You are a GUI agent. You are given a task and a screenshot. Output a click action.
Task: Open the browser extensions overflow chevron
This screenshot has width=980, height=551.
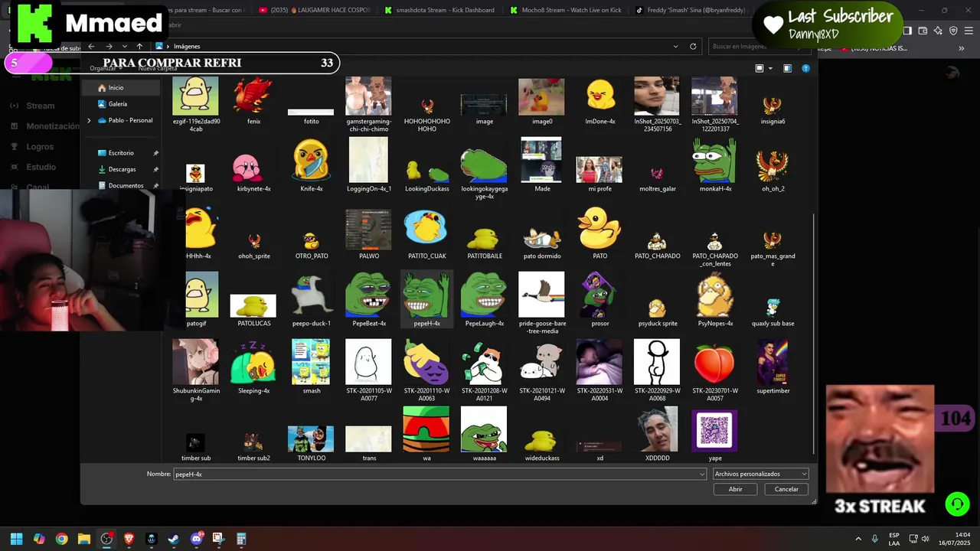[x=961, y=48]
